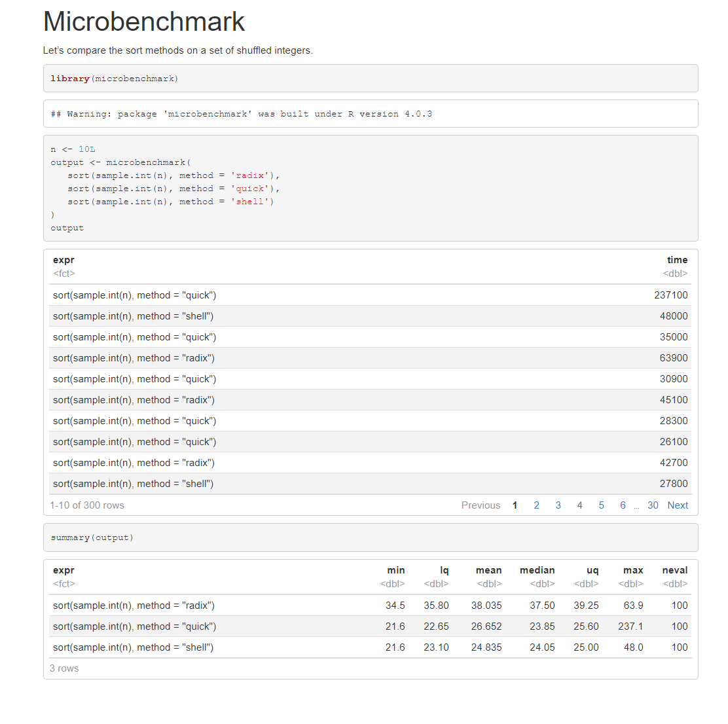The image size is (728, 724).
Task: Click max value 63.9
Action: click(x=633, y=606)
